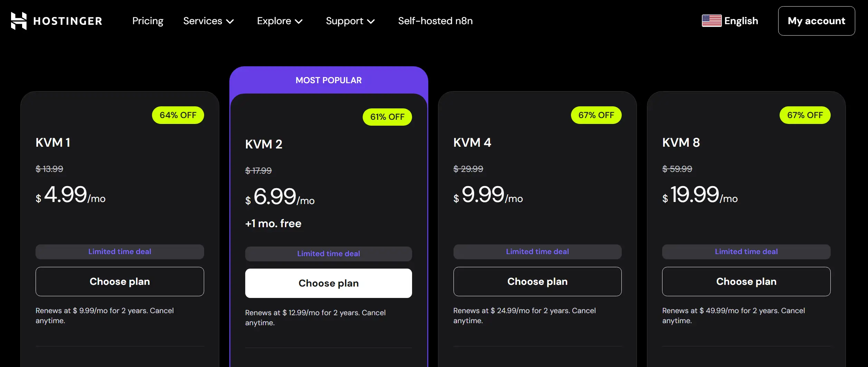The width and height of the screenshot is (868, 367).
Task: Choose the KVM 8 plan
Action: [x=746, y=281]
